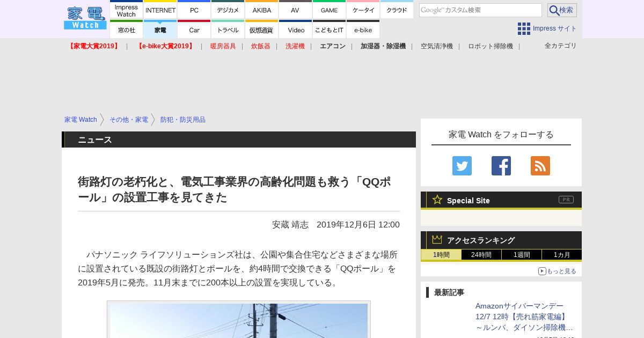Click the Special Site star icon
This screenshot has width=644, height=338.
coord(437,200)
